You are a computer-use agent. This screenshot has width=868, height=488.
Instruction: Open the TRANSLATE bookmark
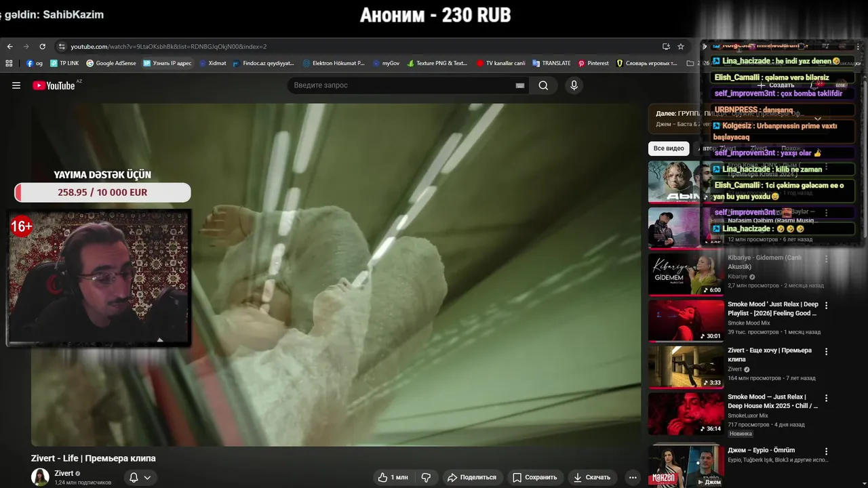pyautogui.click(x=552, y=63)
